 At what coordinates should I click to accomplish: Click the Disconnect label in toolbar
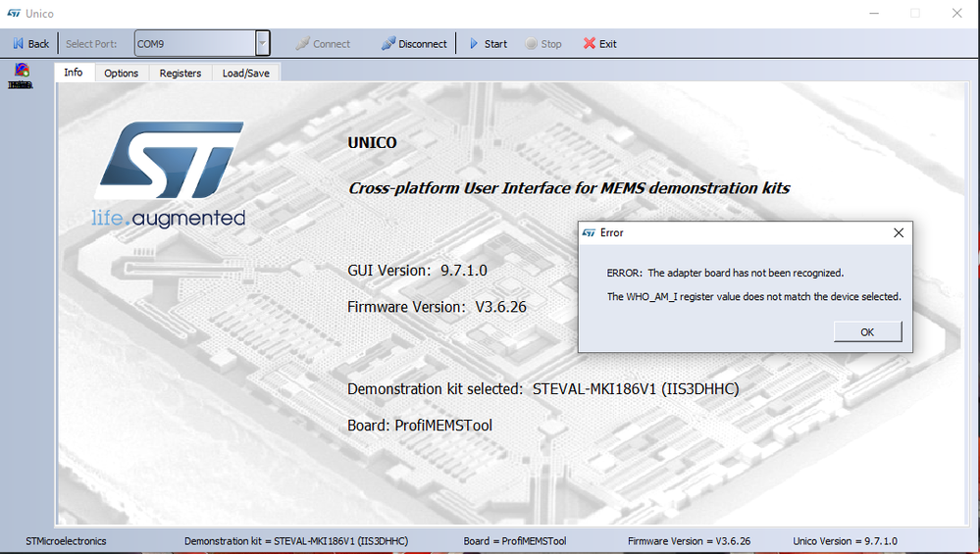tap(423, 44)
